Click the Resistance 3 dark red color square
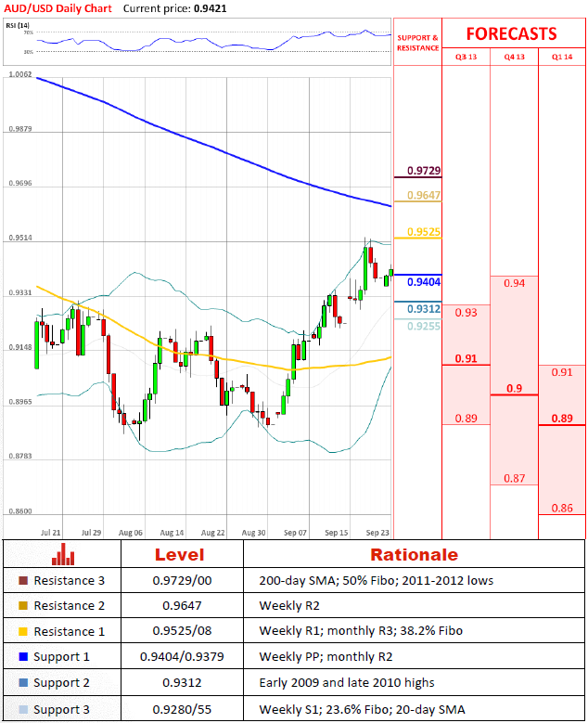The width and height of the screenshot is (588, 723). 22,581
